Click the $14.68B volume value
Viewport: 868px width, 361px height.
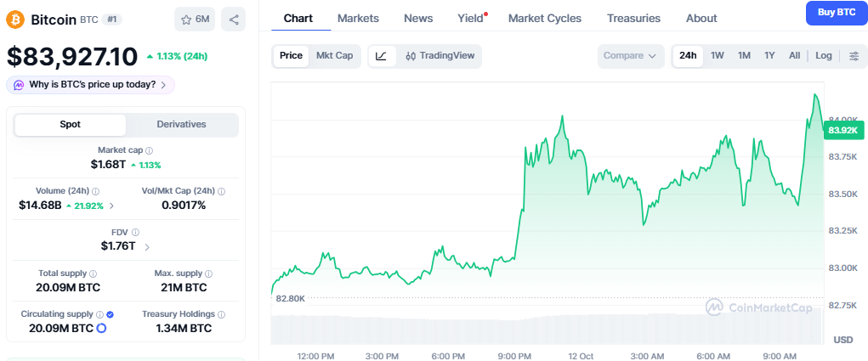click(40, 206)
